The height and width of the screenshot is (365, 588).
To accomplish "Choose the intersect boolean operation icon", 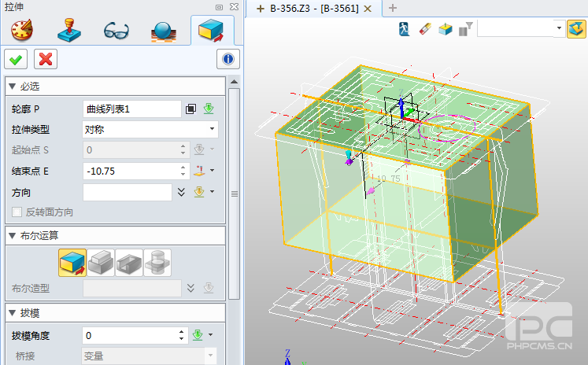I will point(158,263).
